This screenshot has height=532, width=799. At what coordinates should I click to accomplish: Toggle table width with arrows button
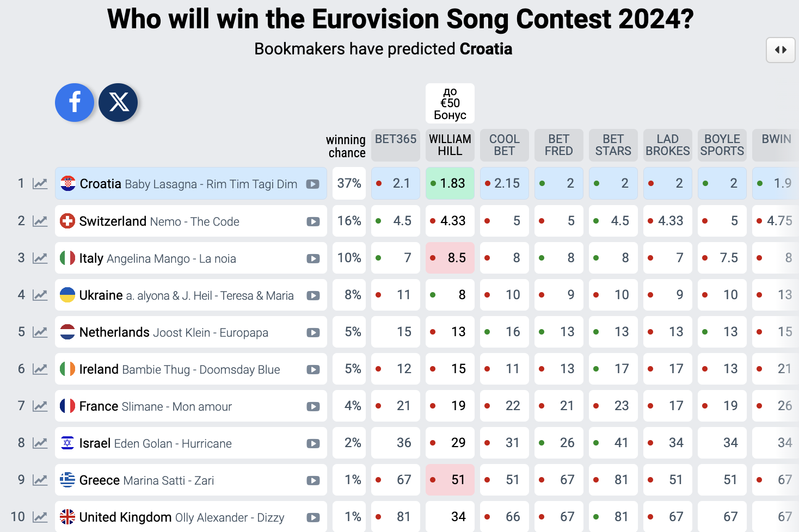pyautogui.click(x=780, y=50)
